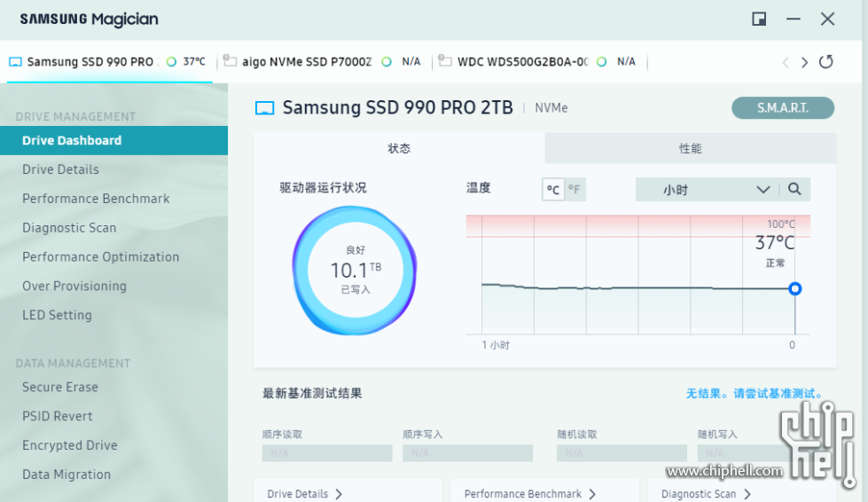This screenshot has width=868, height=502.
Task: Click the Samsung SSD 990 PRO drive icon in the drive bar
Action: tap(15, 61)
